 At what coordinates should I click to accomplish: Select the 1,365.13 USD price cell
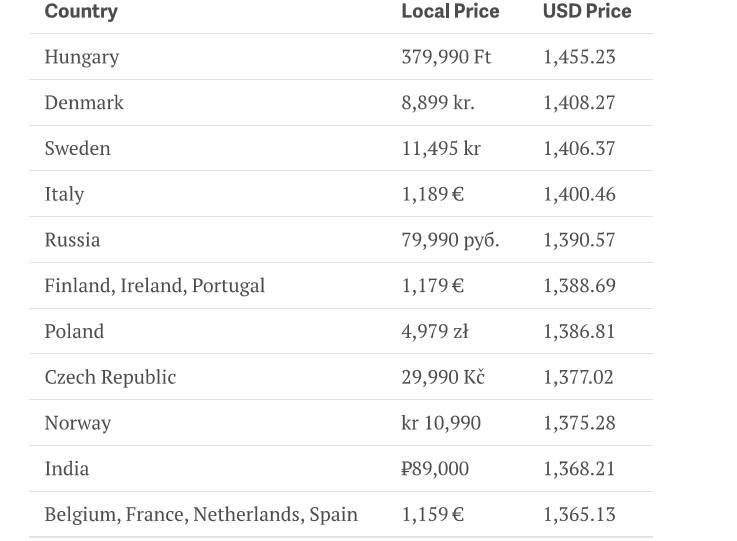point(579,515)
